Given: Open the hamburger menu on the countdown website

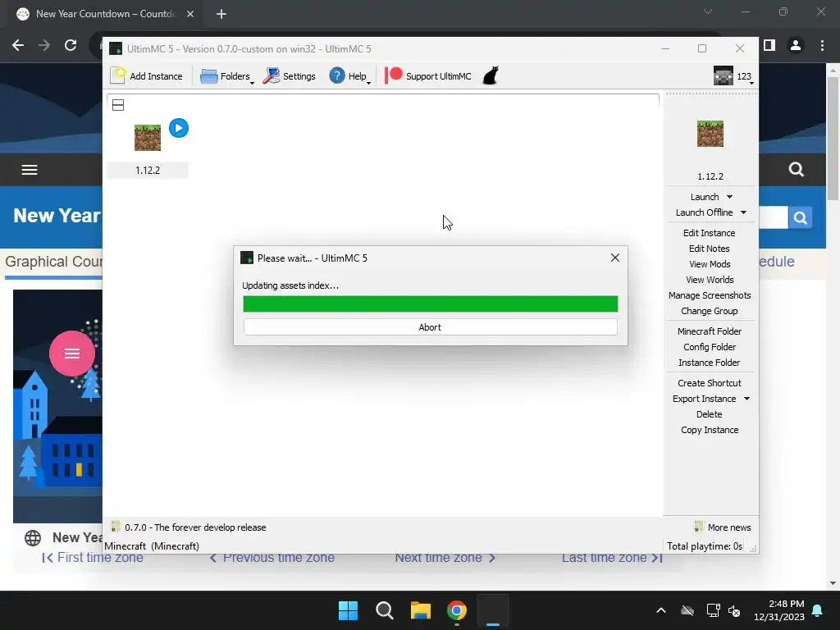Looking at the screenshot, I should [30, 170].
